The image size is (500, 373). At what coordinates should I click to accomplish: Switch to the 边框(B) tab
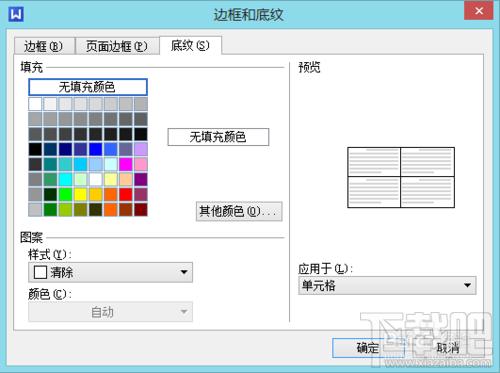coord(44,46)
